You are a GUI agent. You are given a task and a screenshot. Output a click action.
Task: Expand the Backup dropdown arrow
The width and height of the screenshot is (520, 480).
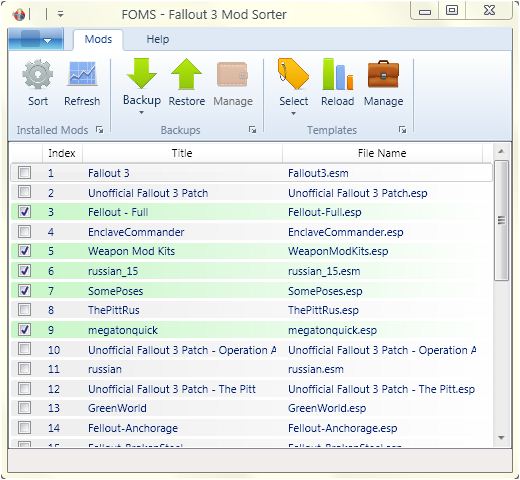(x=142, y=112)
